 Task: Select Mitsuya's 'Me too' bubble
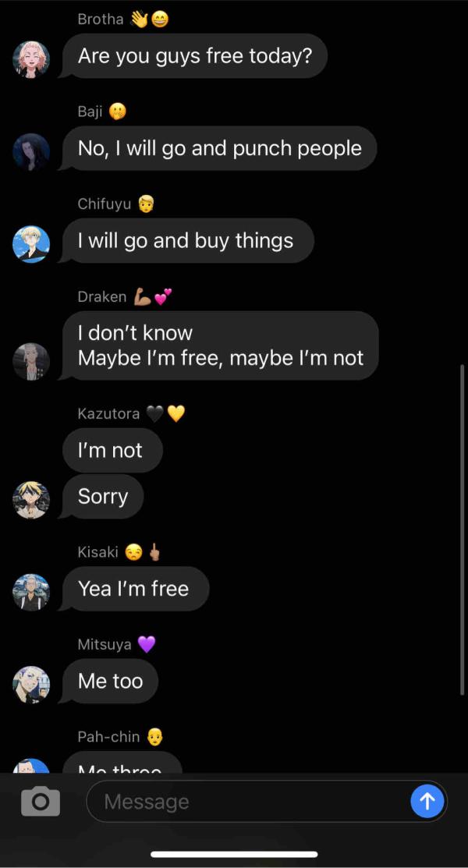tap(110, 682)
